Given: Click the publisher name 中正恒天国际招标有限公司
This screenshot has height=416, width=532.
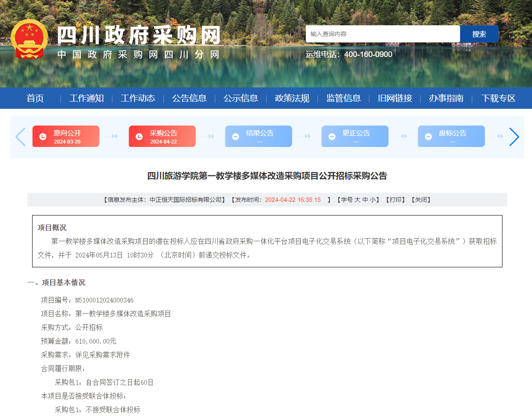Looking at the screenshot, I should (x=186, y=200).
